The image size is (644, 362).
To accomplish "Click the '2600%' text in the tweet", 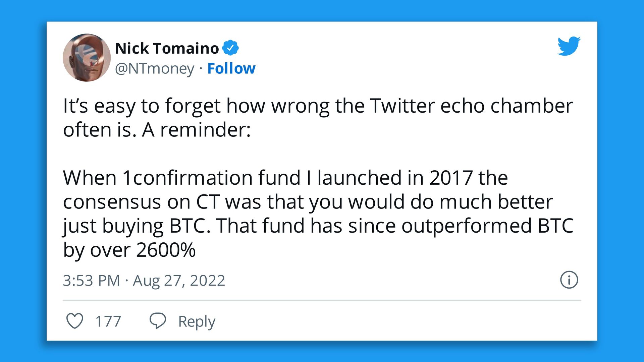I will pos(166,250).
